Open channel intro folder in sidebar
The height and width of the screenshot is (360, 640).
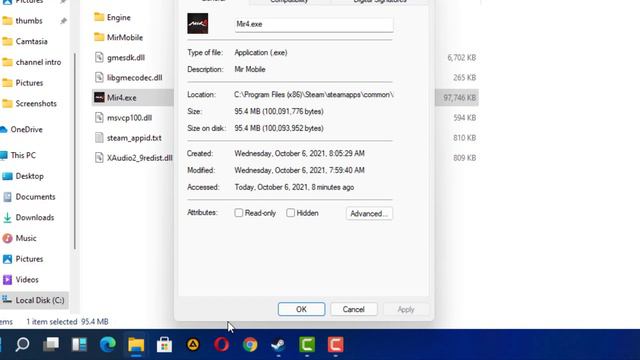click(x=38, y=62)
